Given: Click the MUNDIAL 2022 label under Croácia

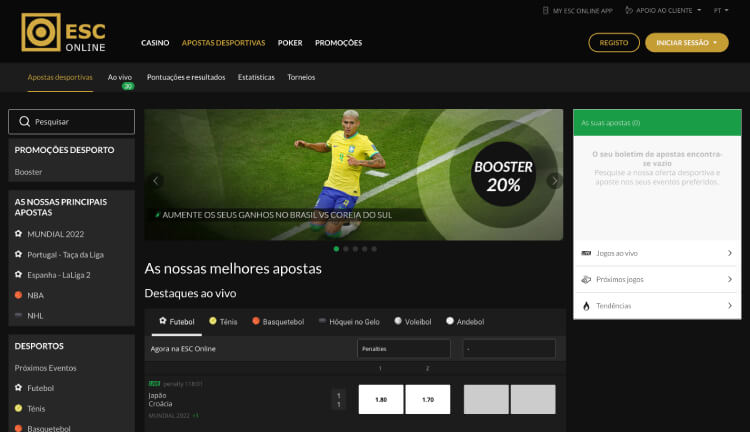Looking at the screenshot, I should tap(169, 416).
